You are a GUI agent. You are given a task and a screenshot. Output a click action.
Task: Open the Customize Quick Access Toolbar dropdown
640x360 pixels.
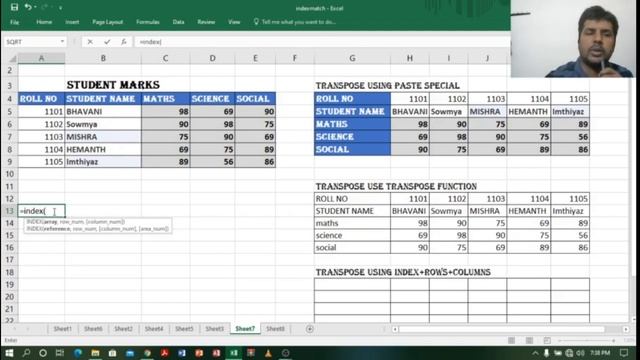click(60, 8)
